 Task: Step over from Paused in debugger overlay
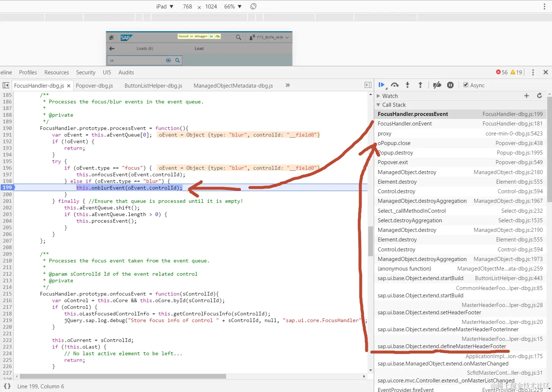(x=218, y=36)
